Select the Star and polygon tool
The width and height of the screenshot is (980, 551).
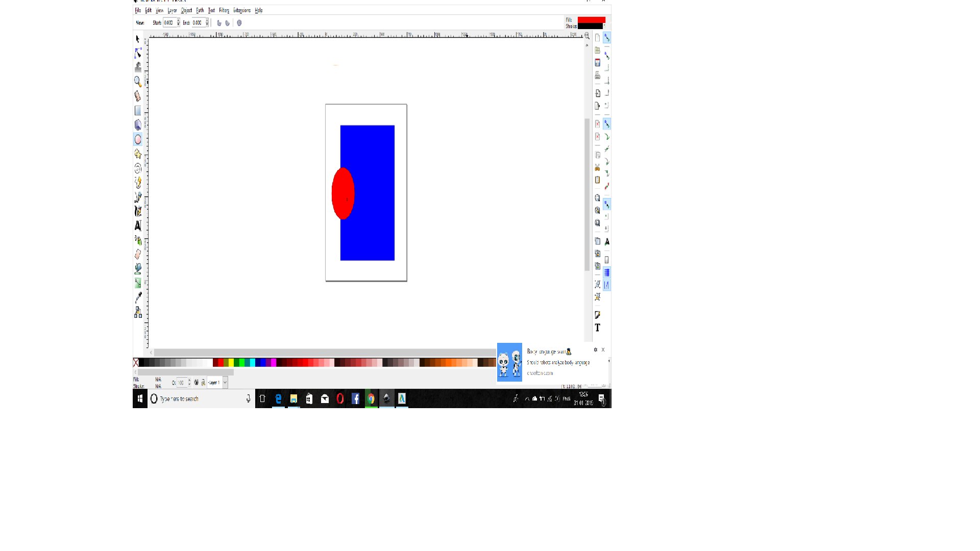coord(138,154)
